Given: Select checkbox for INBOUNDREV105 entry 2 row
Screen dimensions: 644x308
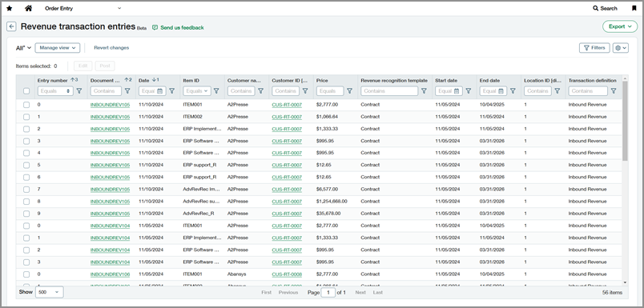Looking at the screenshot, I should pyautogui.click(x=26, y=129).
